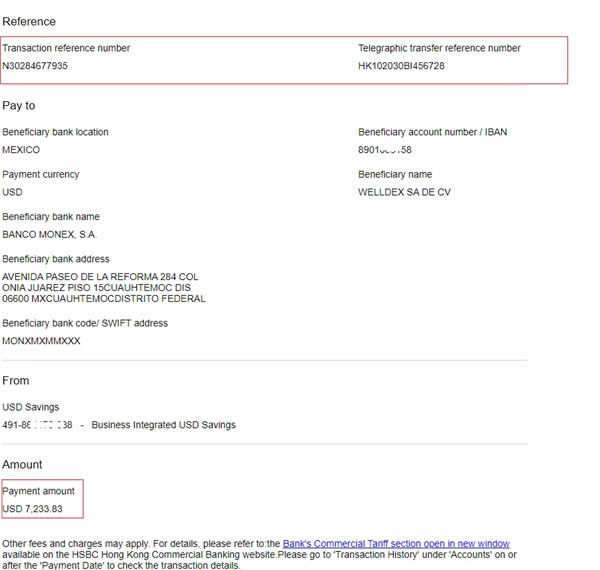Click the 'Payment amount' label
The width and height of the screenshot is (600, 570).
[39, 491]
